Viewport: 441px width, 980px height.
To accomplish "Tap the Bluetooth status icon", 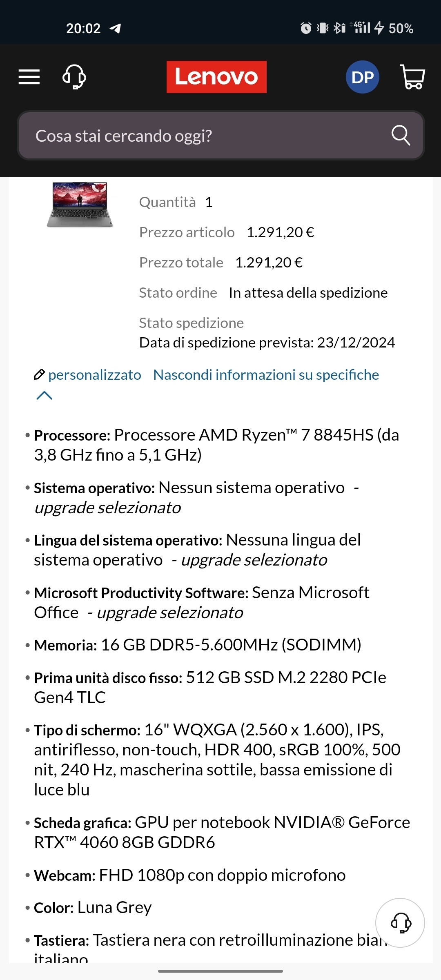I will 339,28.
